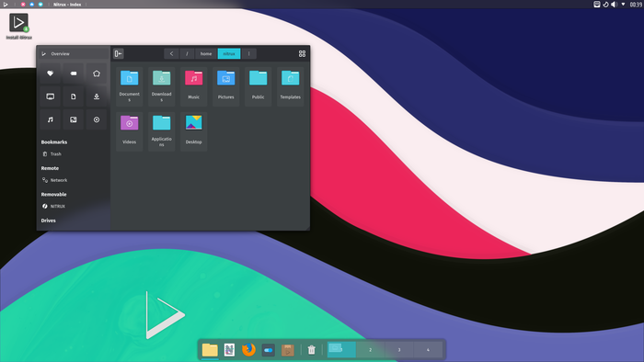The height and width of the screenshot is (362, 644).
Task: Open the Favorites heart shortcut in sidebar
Action: (50, 74)
